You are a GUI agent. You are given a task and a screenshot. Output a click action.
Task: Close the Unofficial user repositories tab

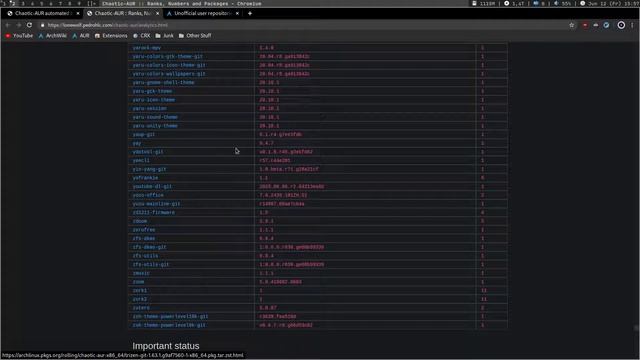237,13
